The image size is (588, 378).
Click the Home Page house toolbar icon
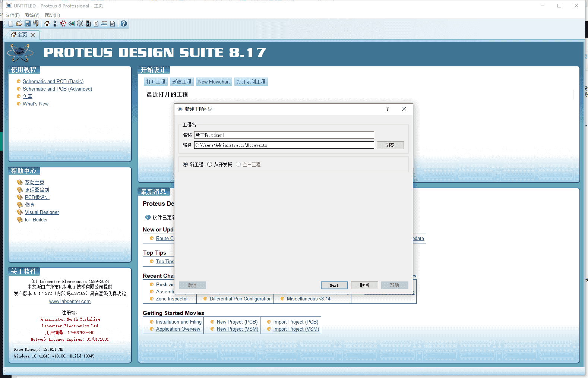tap(47, 23)
